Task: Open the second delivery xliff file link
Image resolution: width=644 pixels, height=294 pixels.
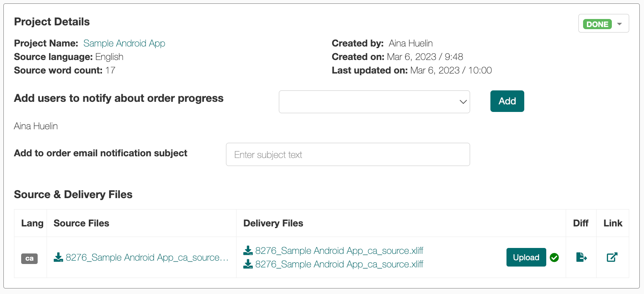Action: point(339,264)
